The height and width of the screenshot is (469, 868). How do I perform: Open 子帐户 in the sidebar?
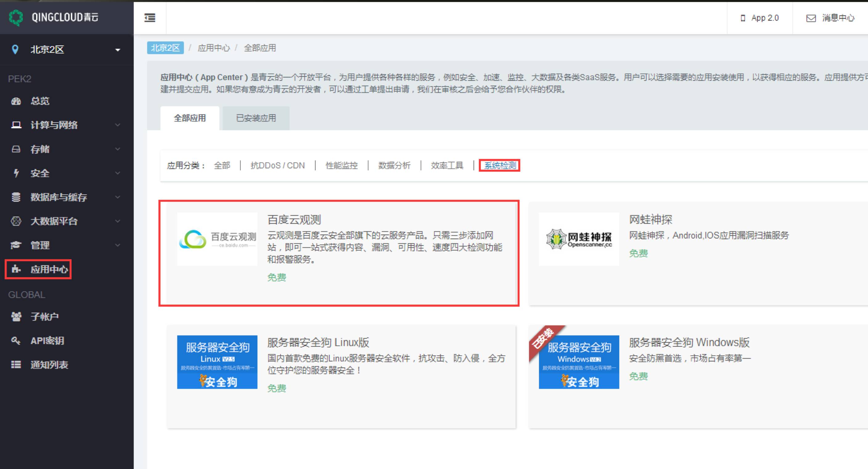pyautogui.click(x=44, y=317)
